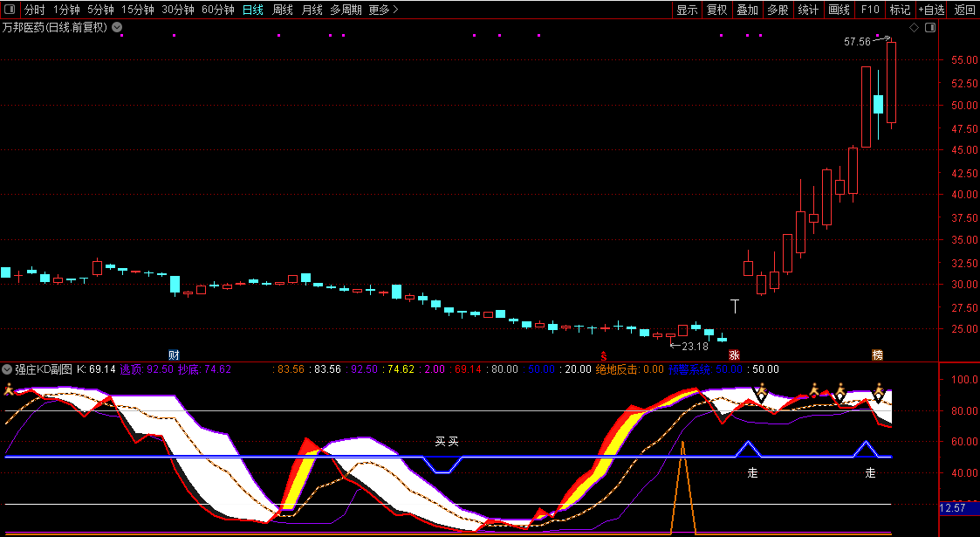This screenshot has height=537, width=980.
Task: Expand the 强庄KD副图 indicator dropdown
Action: click(7, 368)
